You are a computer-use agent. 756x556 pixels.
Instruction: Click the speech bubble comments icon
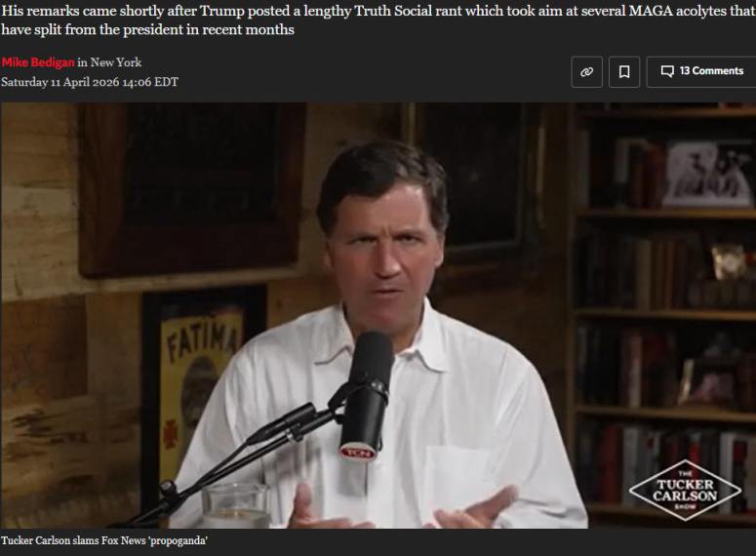tap(667, 71)
